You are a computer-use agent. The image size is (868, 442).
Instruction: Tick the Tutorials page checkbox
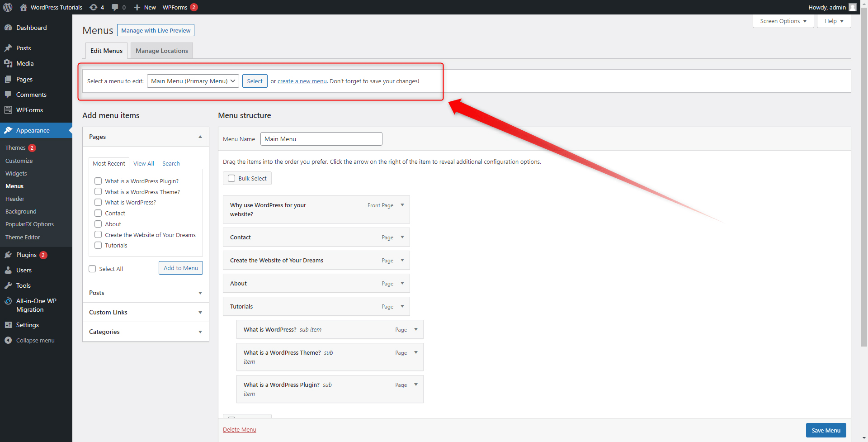pos(98,245)
